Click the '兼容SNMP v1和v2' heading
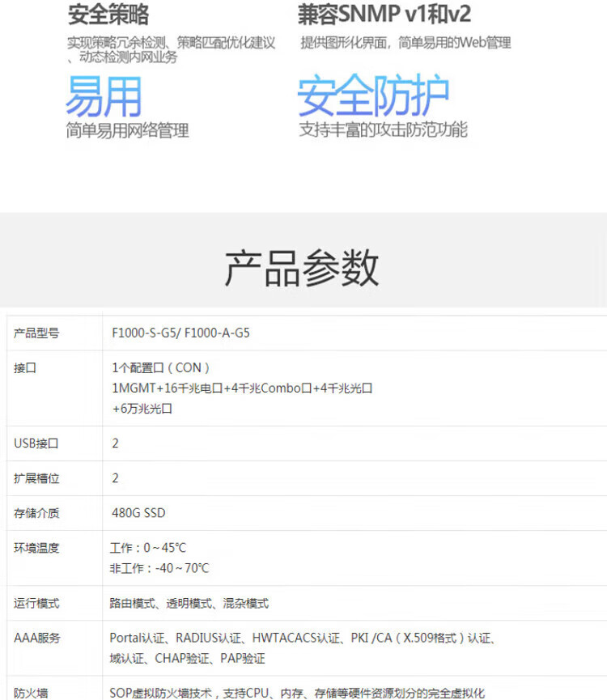This screenshot has height=700, width=607. 384,14
